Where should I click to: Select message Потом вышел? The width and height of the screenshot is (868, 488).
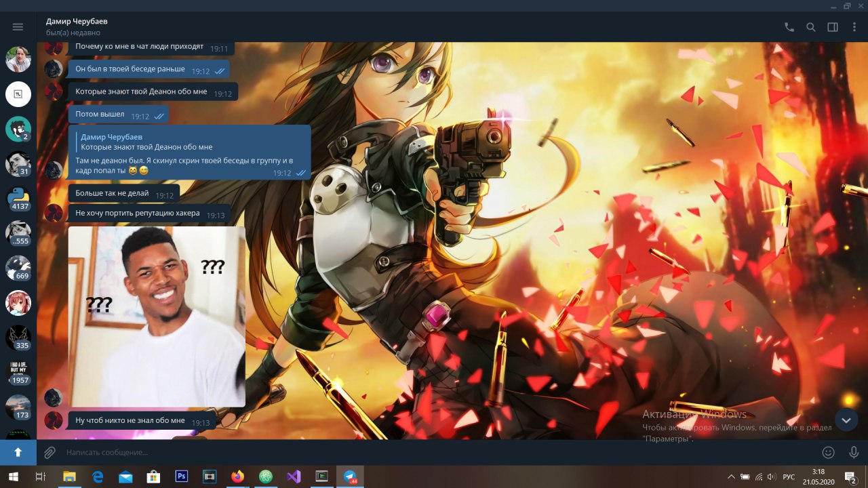119,115
